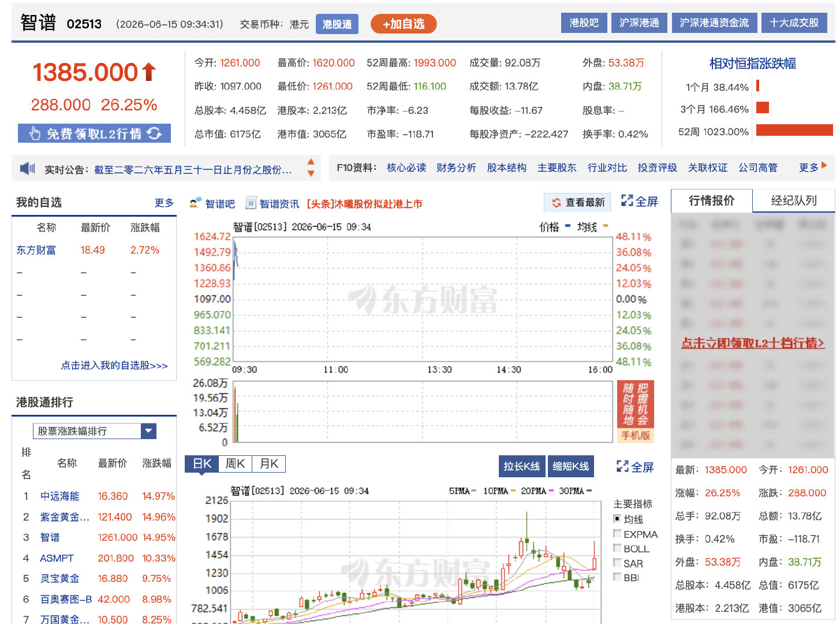
Task: Click the 智谱资讯 link text
Action: [x=279, y=204]
